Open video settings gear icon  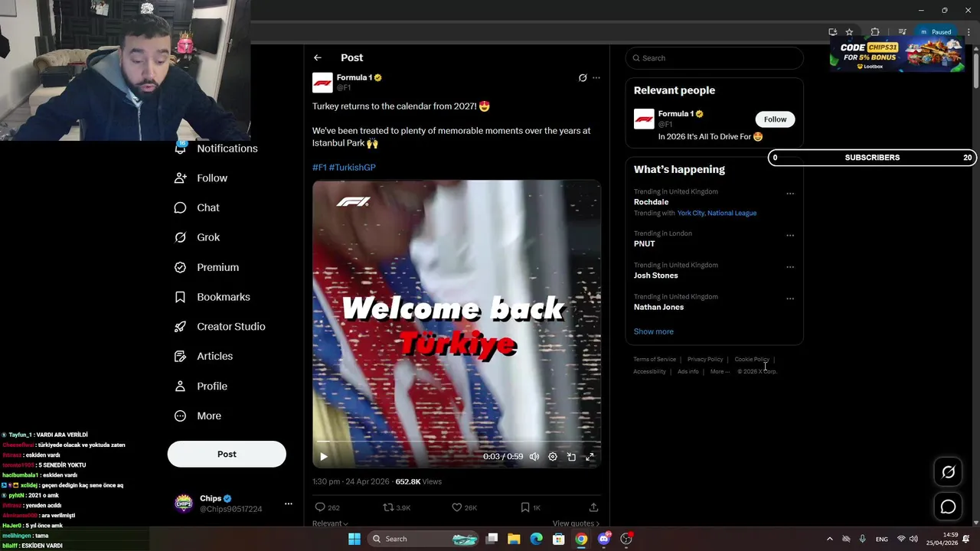click(553, 457)
